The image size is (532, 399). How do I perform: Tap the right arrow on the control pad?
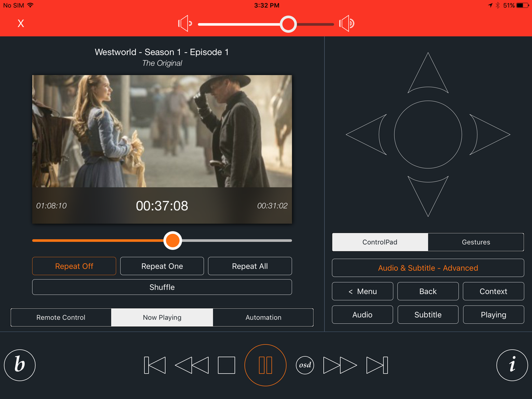489,135
